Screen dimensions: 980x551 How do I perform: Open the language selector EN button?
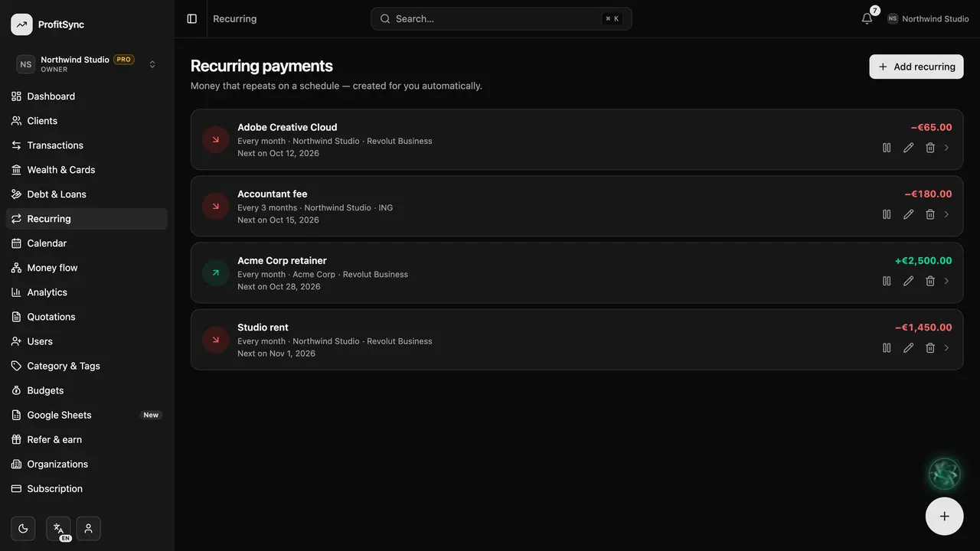[x=58, y=529]
